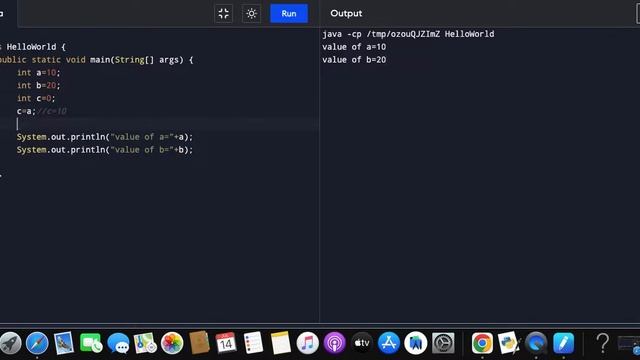Click output line 'value of a=10'
Viewport: 640px width, 360px height.
(354, 47)
